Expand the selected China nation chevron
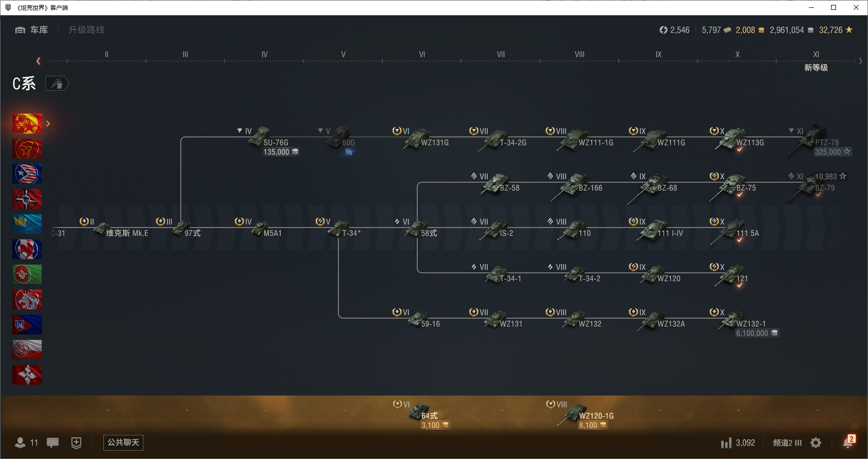Image resolution: width=868 pixels, height=459 pixels. point(48,124)
